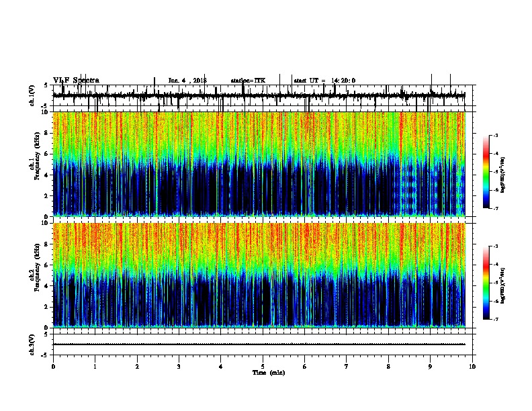Click the ch.1(V) waveform axis label
This screenshot has height=411, width=532.
[x=32, y=95]
